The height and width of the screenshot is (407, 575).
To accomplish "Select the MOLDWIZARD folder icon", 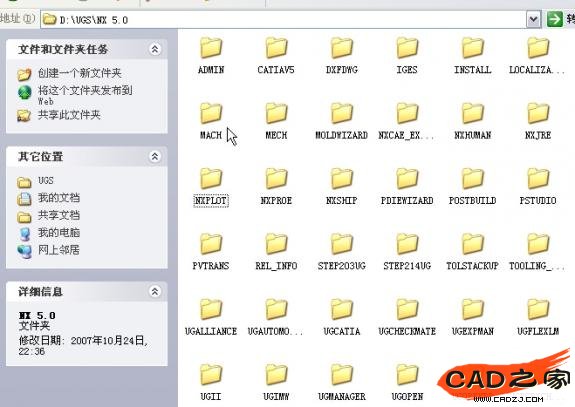I will click(x=342, y=113).
